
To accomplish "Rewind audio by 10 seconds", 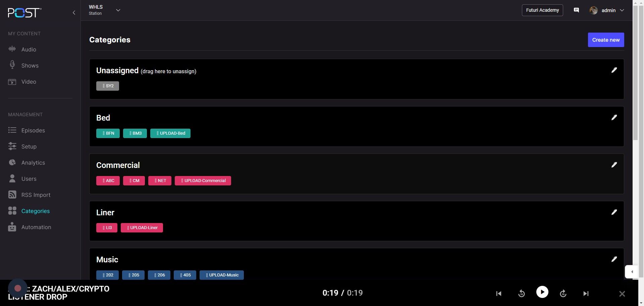I will [x=521, y=294].
